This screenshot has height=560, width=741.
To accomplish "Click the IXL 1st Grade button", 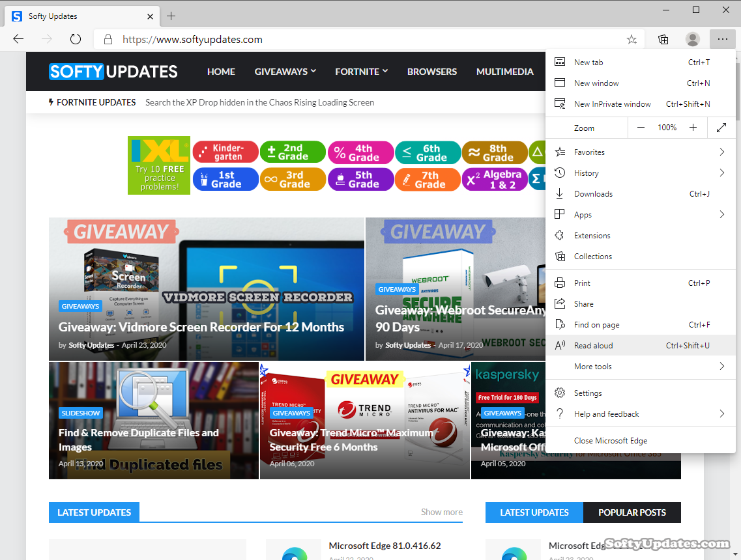I will point(225,180).
